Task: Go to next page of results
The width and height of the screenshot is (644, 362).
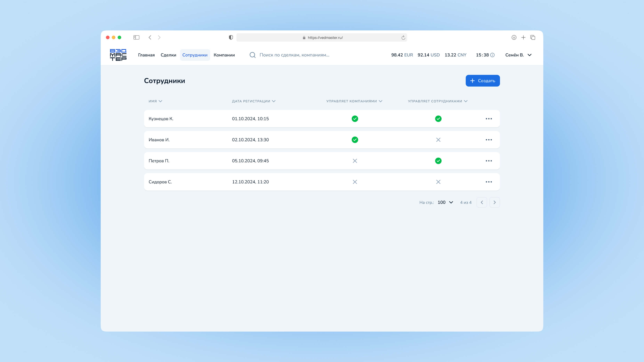Action: pos(494,203)
